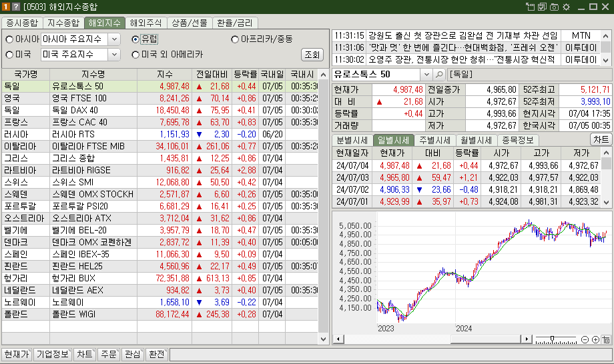Image resolution: width=614 pixels, height=364 pixels.
Task: Select the 헝가리 BUX row
Action: point(160,279)
